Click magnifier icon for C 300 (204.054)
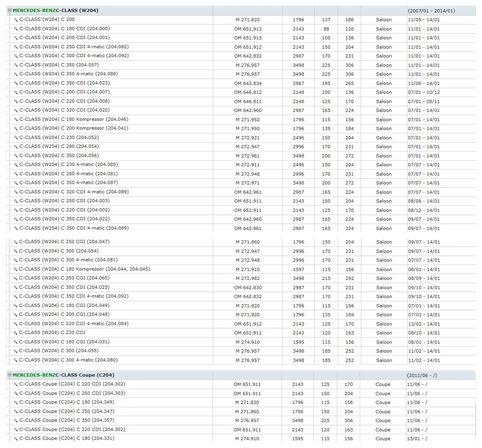The width and height of the screenshot is (482, 448). (x=15, y=251)
